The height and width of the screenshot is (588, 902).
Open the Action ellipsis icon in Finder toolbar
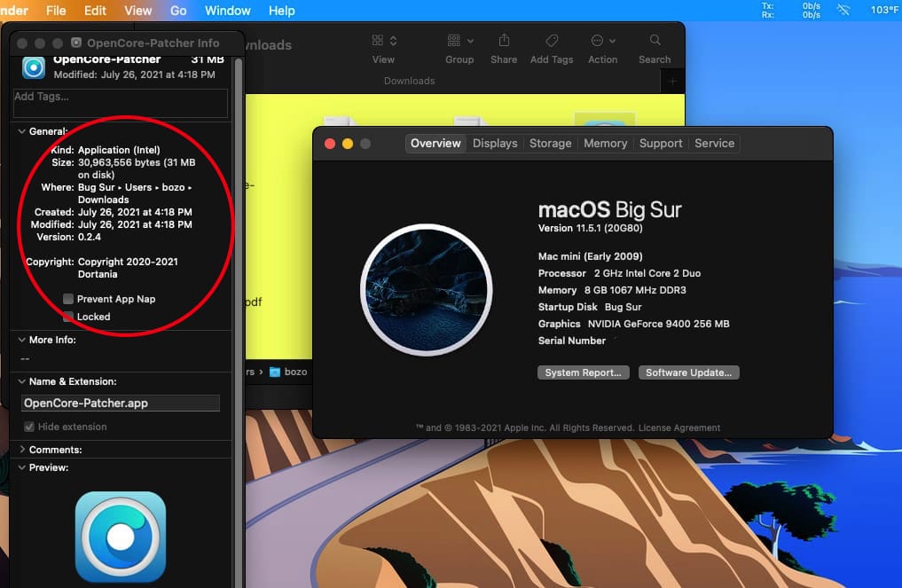click(x=597, y=40)
